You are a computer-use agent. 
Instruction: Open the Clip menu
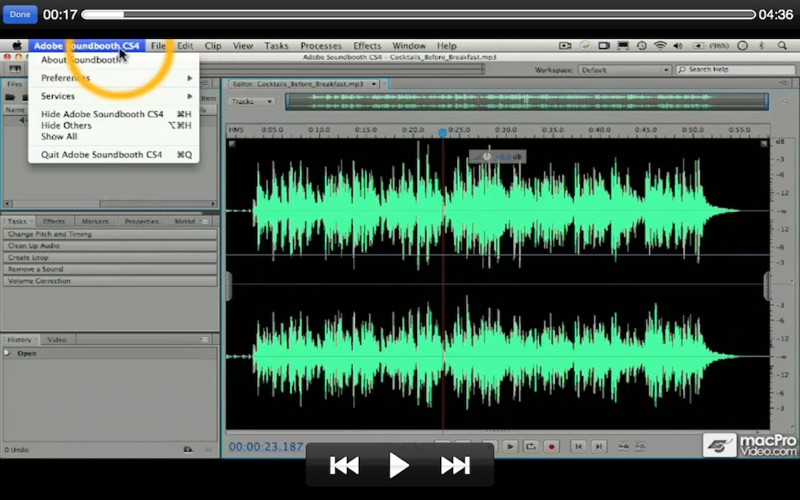(213, 45)
